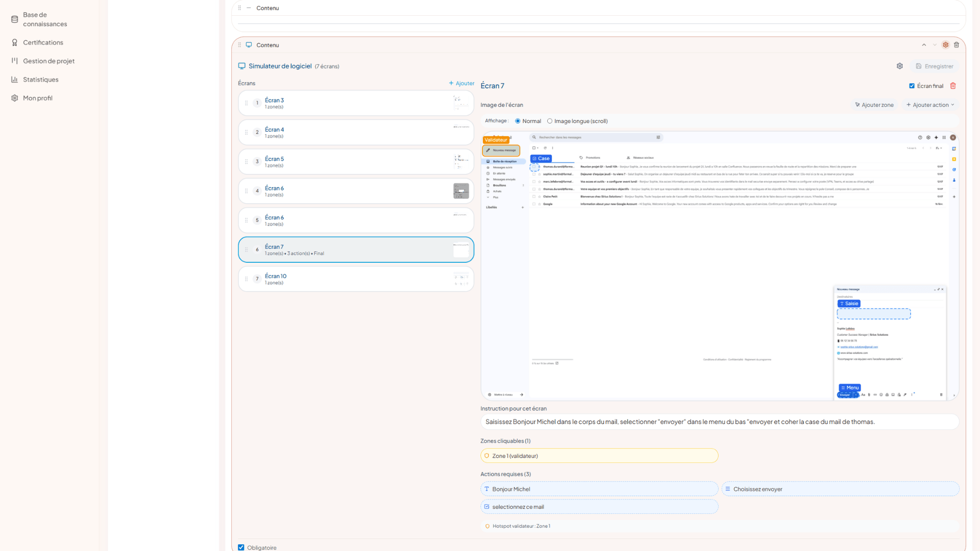The height and width of the screenshot is (551, 980).
Task: Click the Case action marker on the image
Action: point(541,159)
